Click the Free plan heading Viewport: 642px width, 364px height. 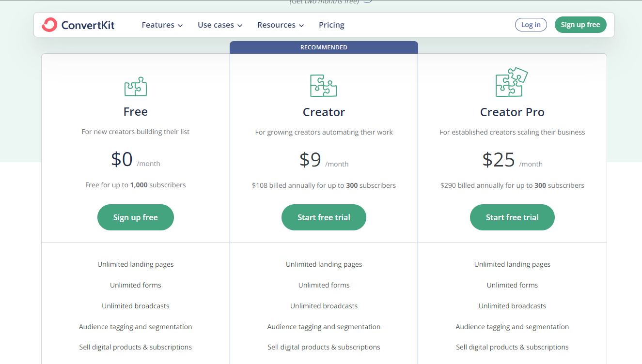point(136,112)
